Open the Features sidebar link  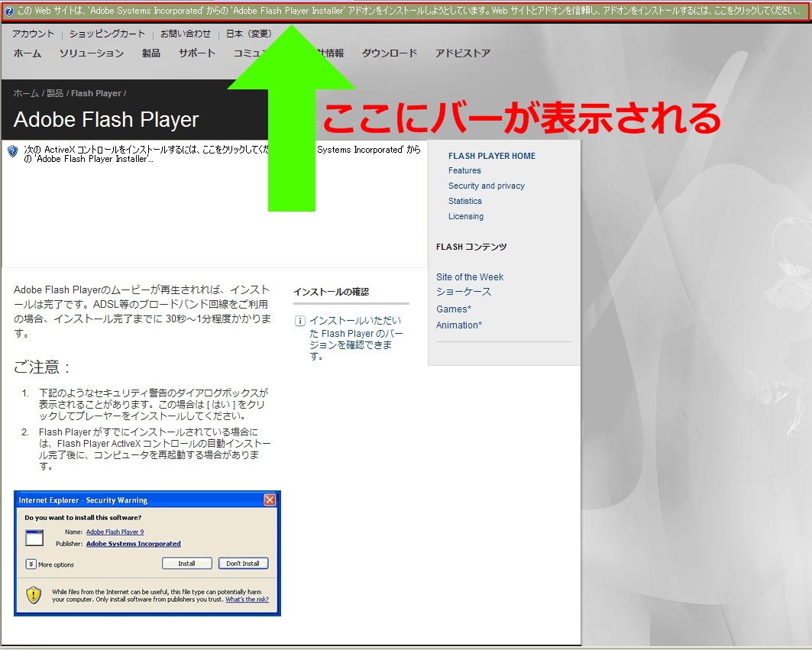click(x=464, y=170)
